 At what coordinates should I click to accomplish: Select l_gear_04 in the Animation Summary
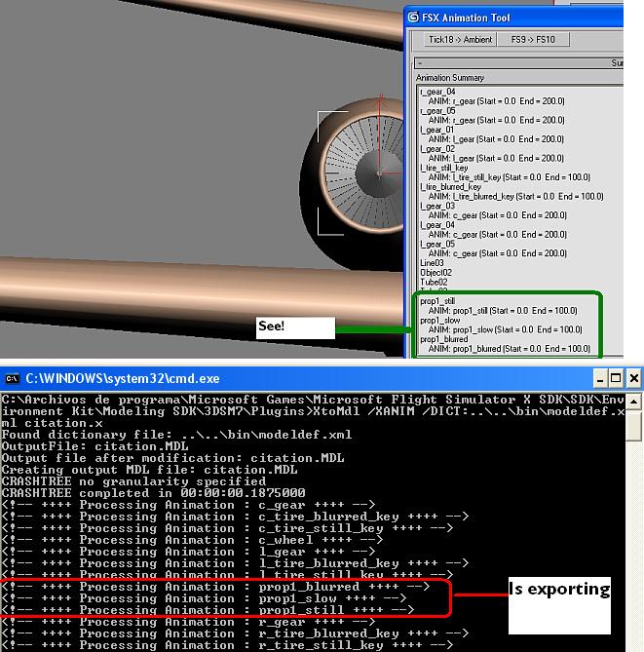pos(437,225)
